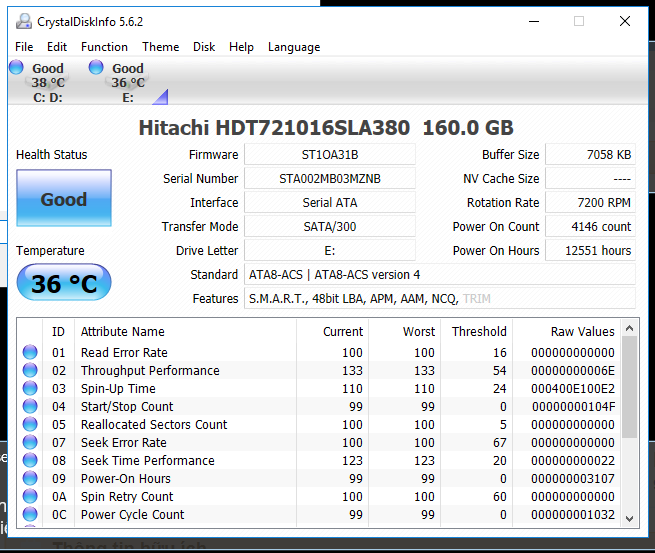Click the Buffer Size value 7058 KB
This screenshot has height=553, width=655.
[x=590, y=155]
